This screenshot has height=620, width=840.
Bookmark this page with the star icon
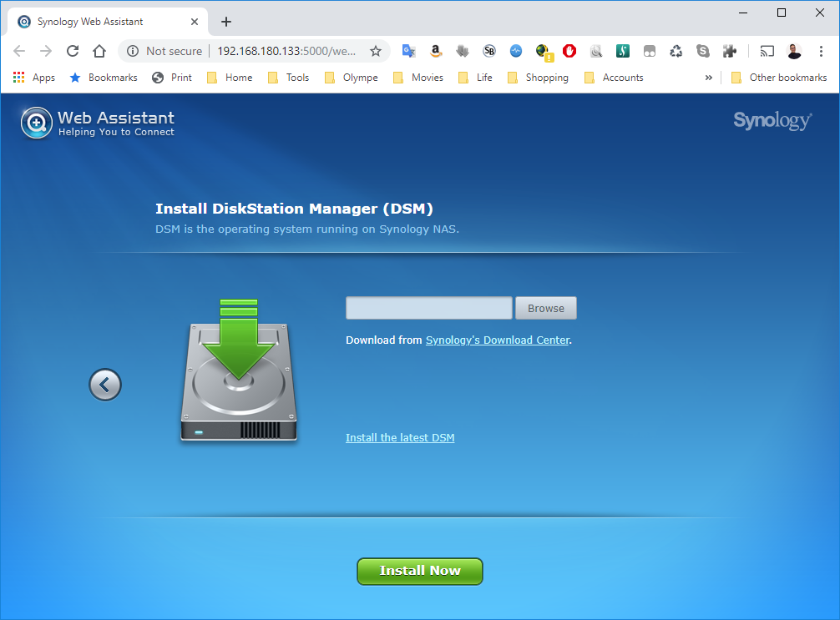(376, 51)
